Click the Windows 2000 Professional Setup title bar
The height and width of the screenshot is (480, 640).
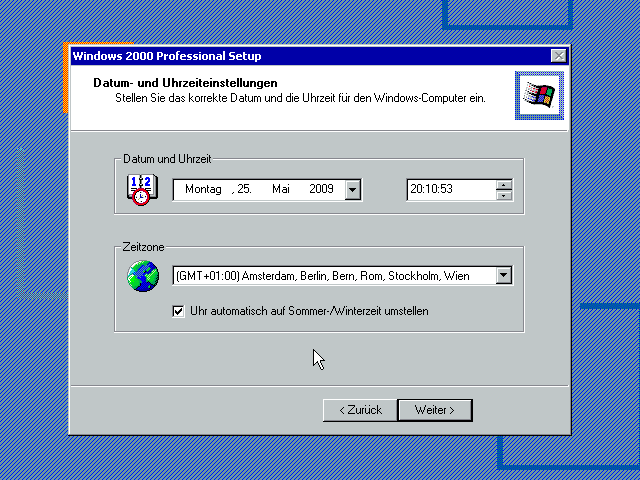click(320, 56)
